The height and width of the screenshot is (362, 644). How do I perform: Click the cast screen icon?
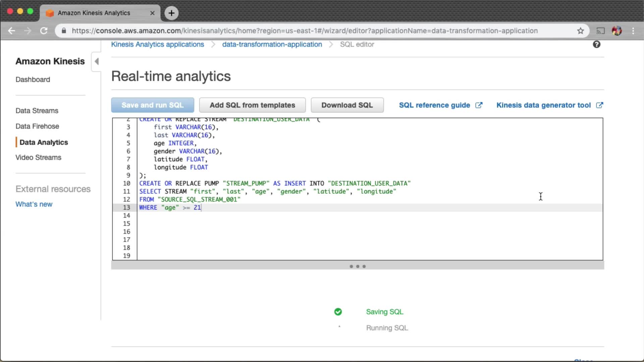600,31
